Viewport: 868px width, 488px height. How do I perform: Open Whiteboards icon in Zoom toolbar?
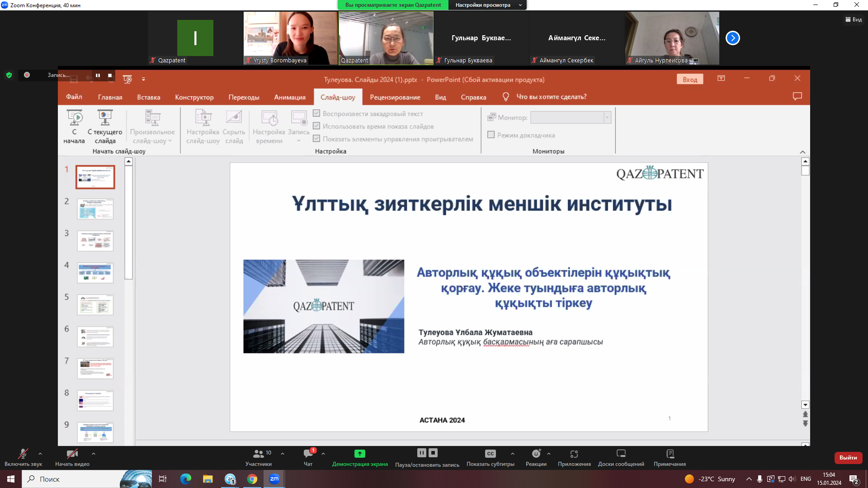click(621, 454)
